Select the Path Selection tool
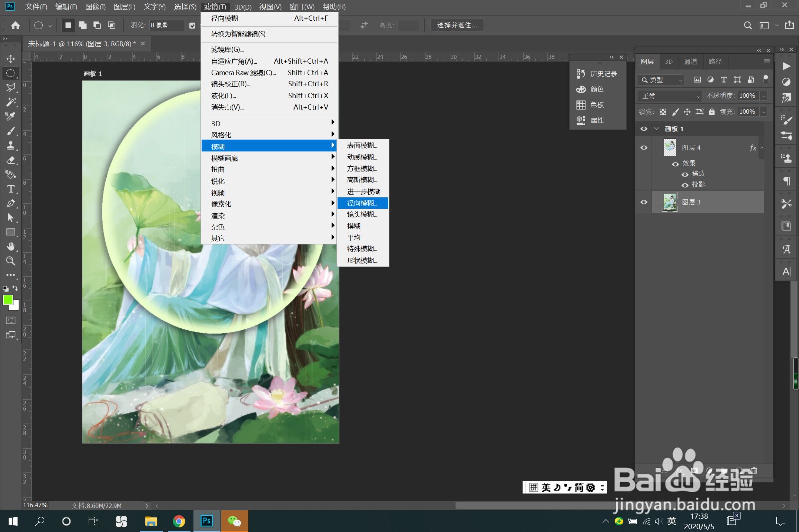Viewport: 799px width, 532px height. 10,218
